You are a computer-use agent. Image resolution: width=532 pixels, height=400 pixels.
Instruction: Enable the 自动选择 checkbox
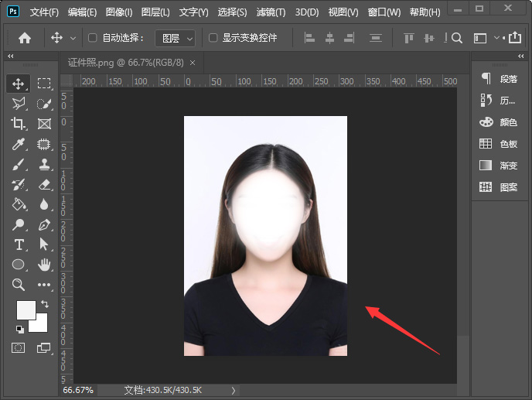coord(93,38)
